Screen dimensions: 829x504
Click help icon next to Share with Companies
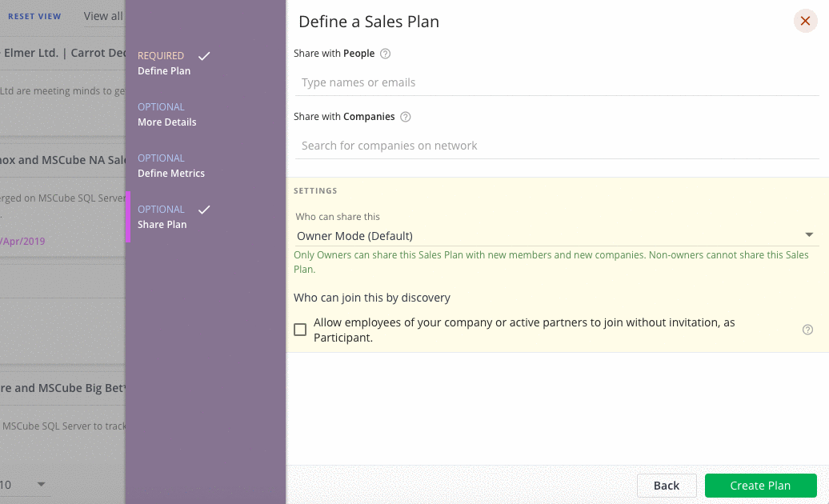pos(406,117)
